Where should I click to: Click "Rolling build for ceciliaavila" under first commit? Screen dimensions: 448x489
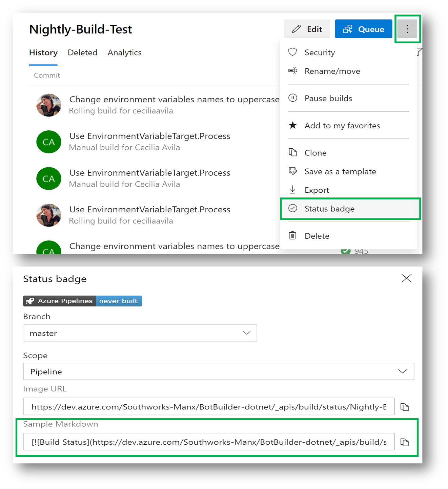pyautogui.click(x=121, y=111)
